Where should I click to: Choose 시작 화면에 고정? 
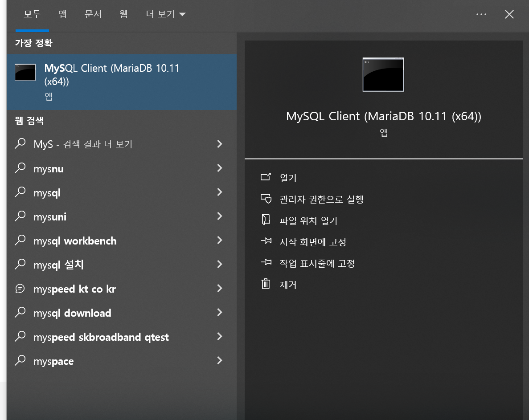tap(313, 242)
